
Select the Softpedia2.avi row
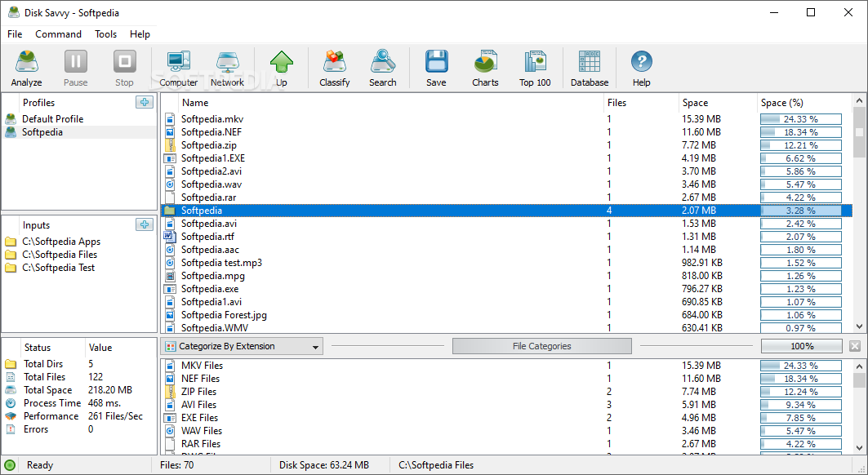click(x=506, y=171)
